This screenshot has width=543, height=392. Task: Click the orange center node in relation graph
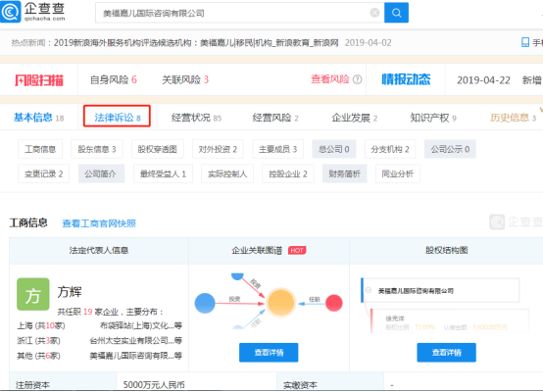pyautogui.click(x=280, y=303)
